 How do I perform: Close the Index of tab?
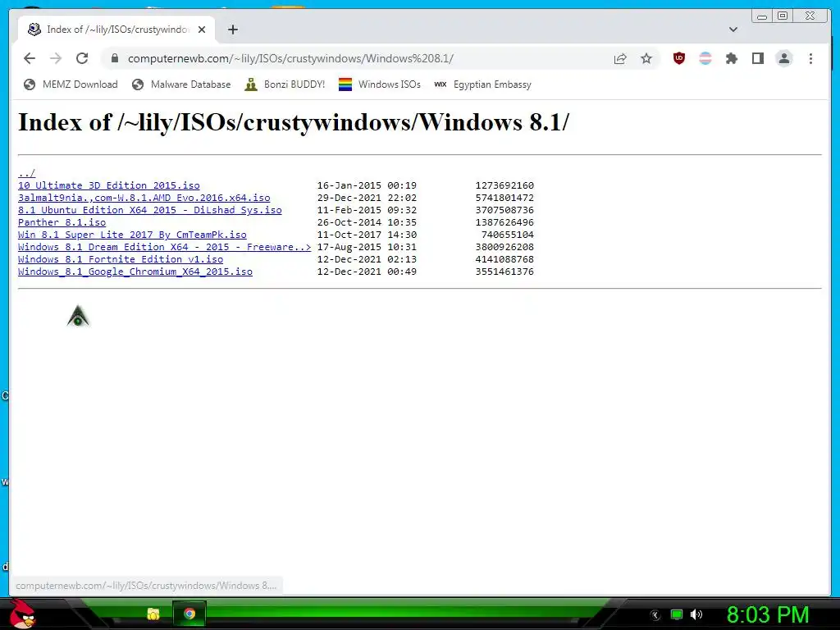(x=202, y=30)
